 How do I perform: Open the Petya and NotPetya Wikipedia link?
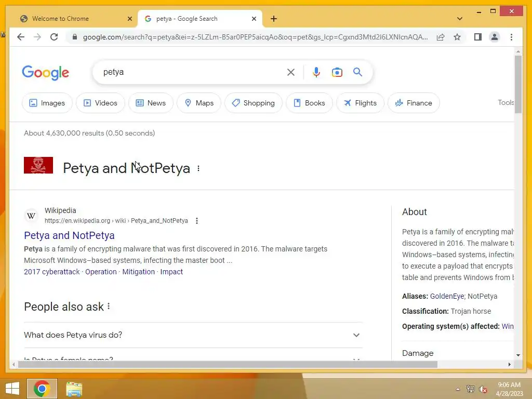69,235
